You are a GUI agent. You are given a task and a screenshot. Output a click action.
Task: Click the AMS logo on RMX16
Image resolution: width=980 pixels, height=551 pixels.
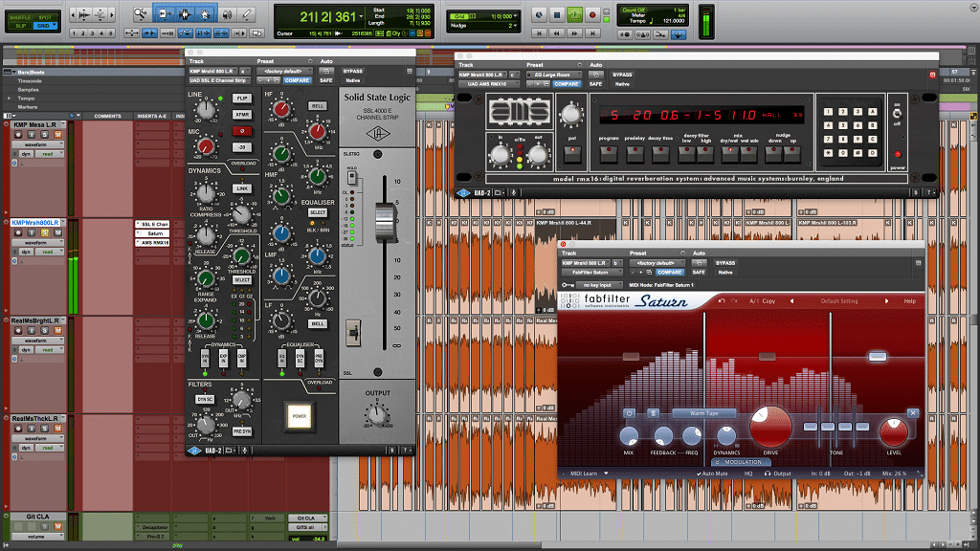pos(520,113)
